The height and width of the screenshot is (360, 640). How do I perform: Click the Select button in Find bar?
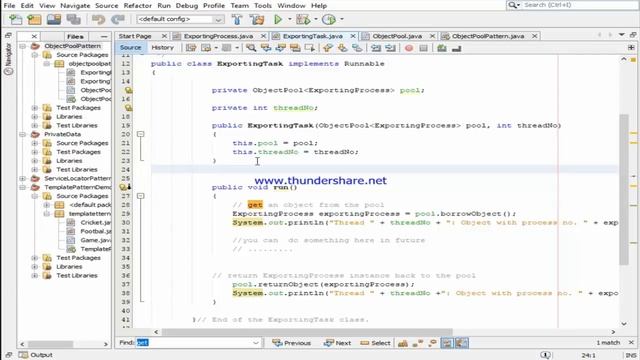click(375, 343)
